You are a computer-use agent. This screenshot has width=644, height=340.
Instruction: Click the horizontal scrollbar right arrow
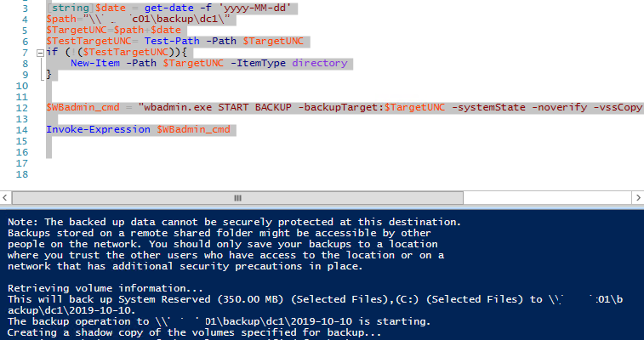[x=638, y=199]
